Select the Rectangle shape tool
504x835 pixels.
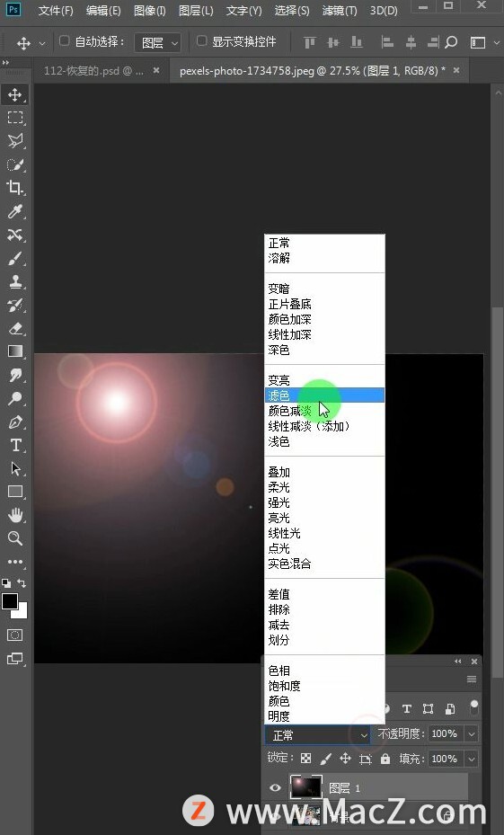(15, 492)
